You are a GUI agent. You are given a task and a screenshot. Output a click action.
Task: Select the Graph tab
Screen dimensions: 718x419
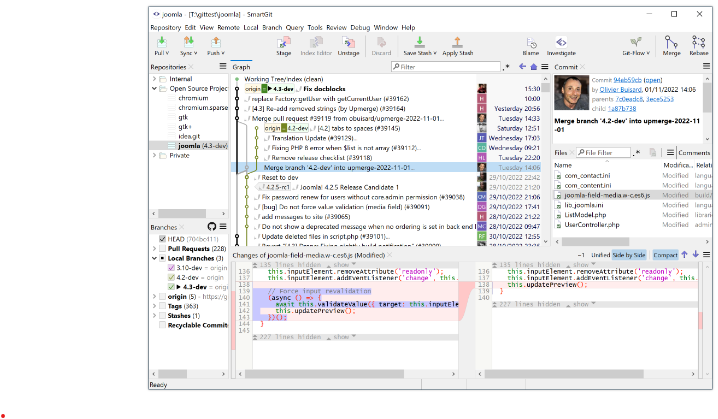coord(241,67)
